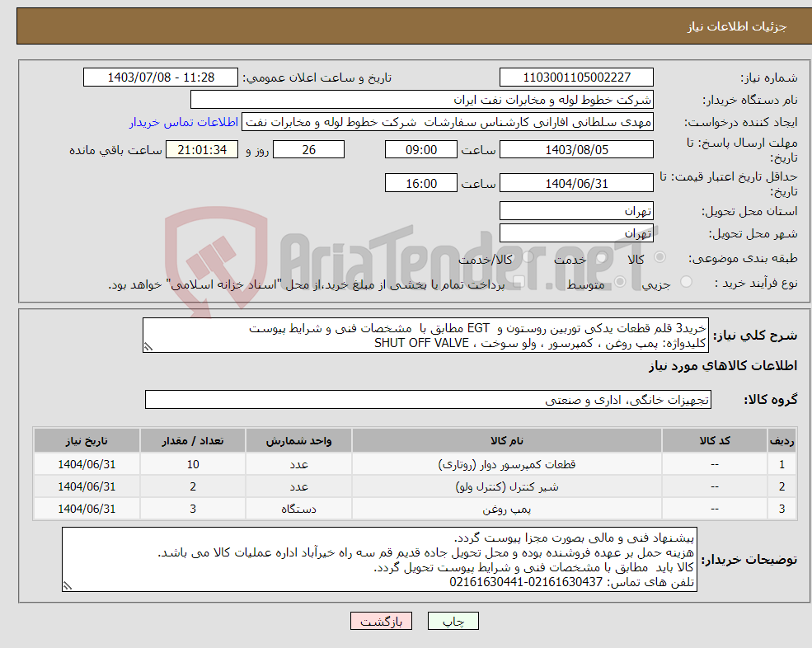Viewport: 812px width, 648px height.
Task: Toggle the treasury bond payment checkbox
Action: point(519,282)
